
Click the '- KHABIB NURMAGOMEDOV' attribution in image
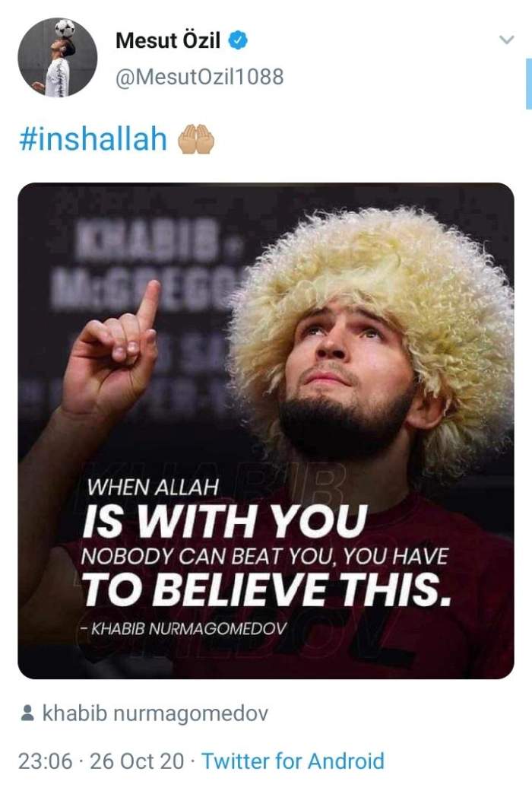click(x=183, y=628)
